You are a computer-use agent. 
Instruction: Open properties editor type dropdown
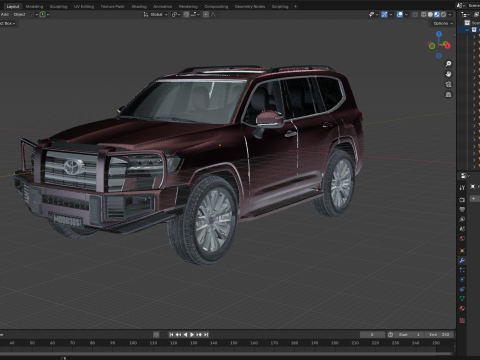point(465,176)
